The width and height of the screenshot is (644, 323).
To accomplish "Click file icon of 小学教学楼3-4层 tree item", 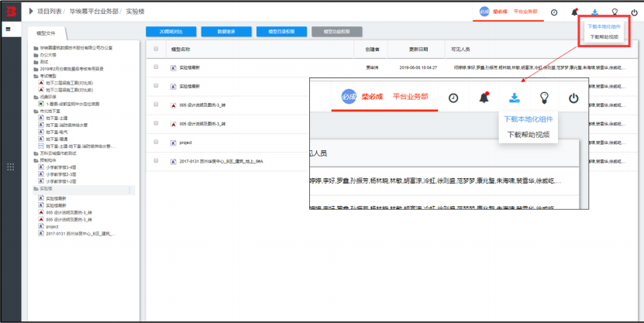I will [x=41, y=167].
